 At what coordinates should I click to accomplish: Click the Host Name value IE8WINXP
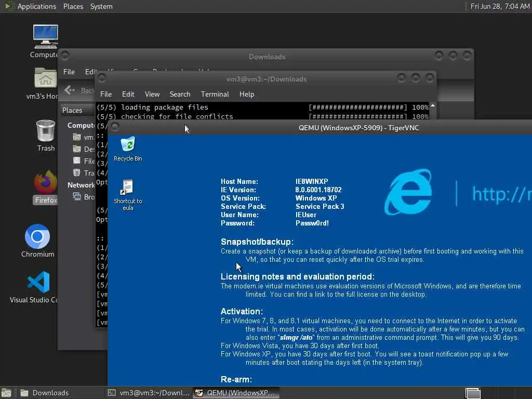click(312, 181)
